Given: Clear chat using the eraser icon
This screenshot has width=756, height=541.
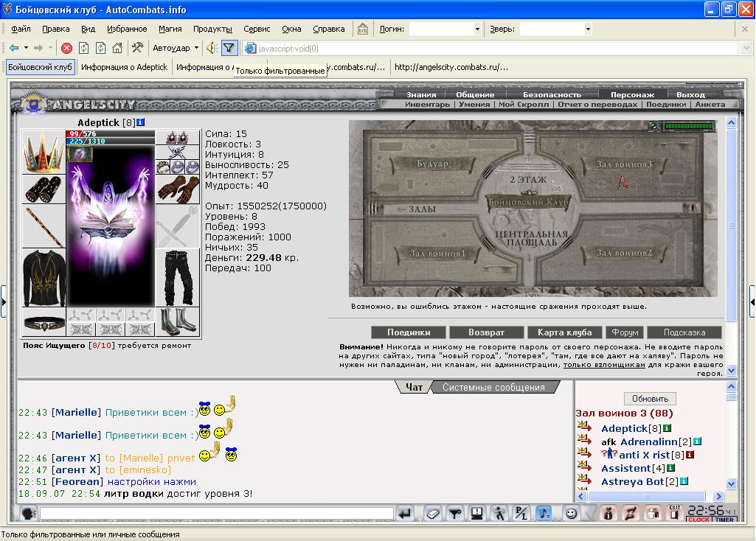Looking at the screenshot, I should [x=432, y=514].
